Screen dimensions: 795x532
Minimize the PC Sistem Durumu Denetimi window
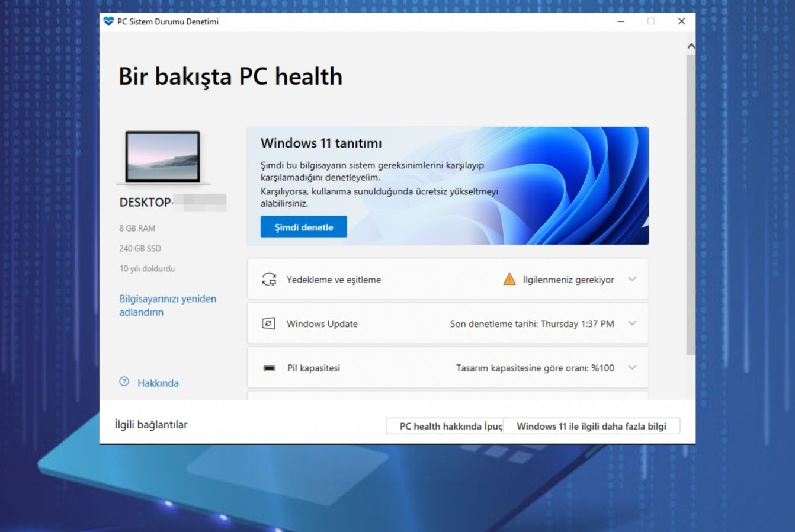621,21
